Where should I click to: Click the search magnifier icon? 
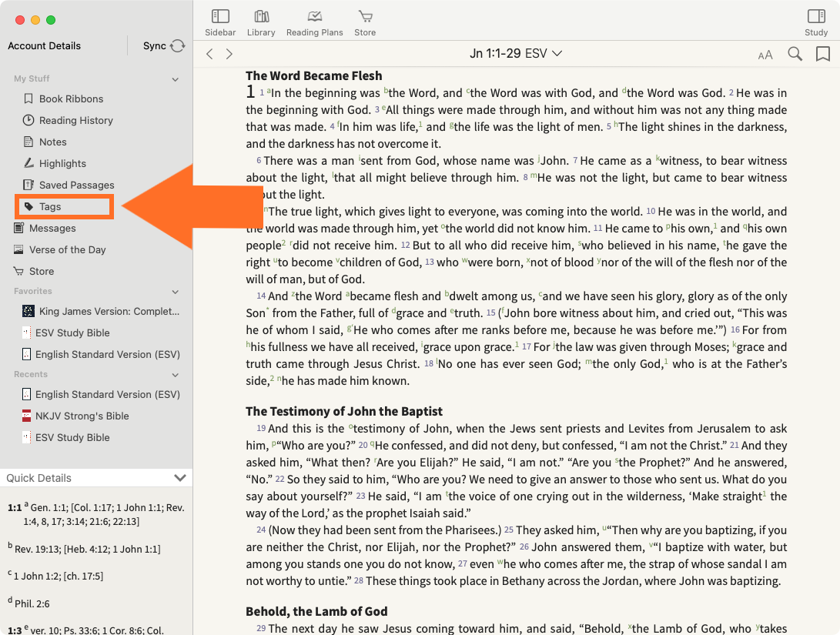(795, 54)
